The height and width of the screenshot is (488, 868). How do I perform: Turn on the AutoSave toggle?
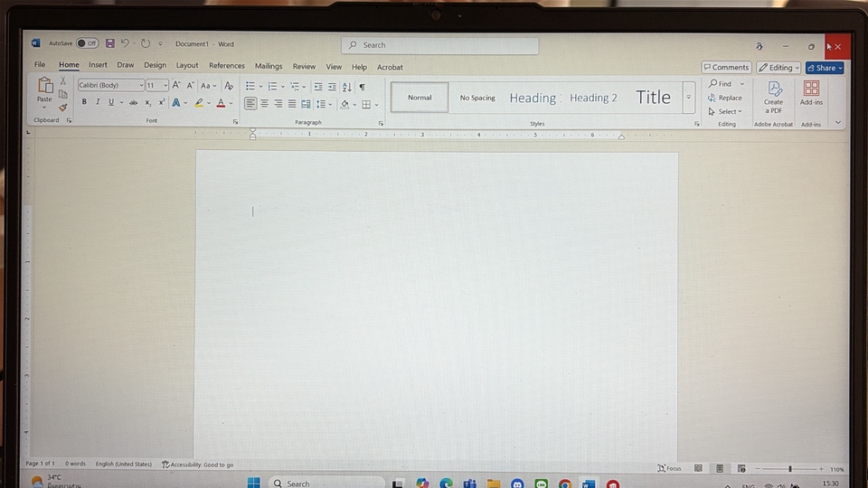point(87,43)
